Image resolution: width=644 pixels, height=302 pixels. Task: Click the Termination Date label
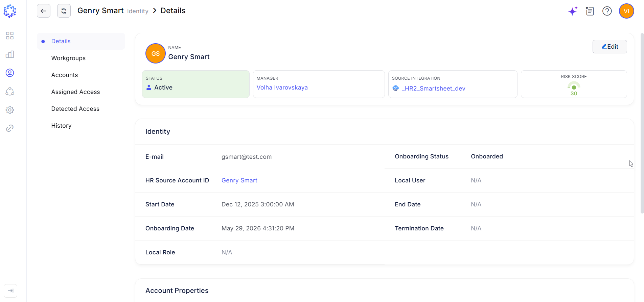pos(419,228)
